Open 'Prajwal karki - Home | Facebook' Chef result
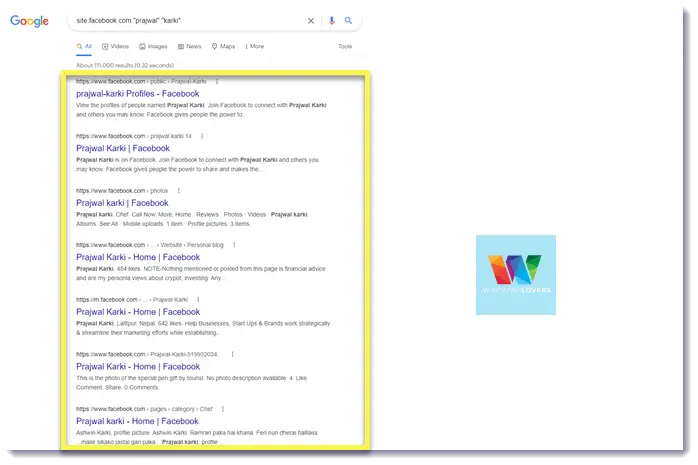This screenshot has height=465, width=698. tap(137, 421)
